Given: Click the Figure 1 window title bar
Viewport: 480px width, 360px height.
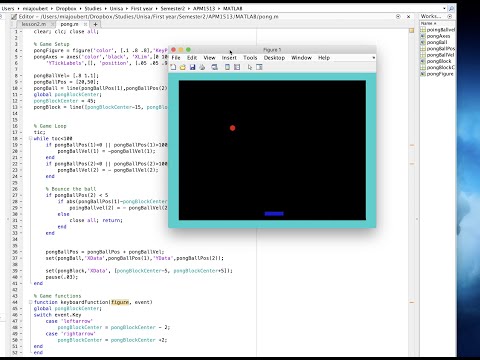Looking at the screenshot, I should (272, 50).
